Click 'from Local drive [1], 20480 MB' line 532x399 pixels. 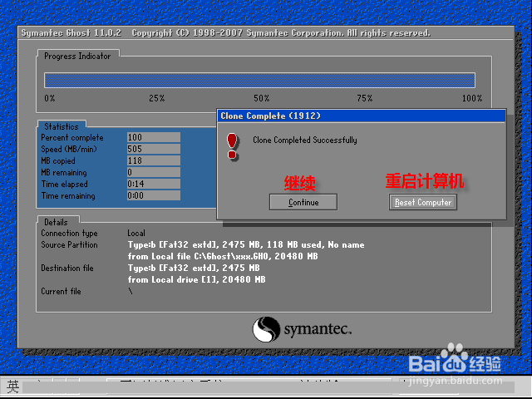tap(196, 279)
